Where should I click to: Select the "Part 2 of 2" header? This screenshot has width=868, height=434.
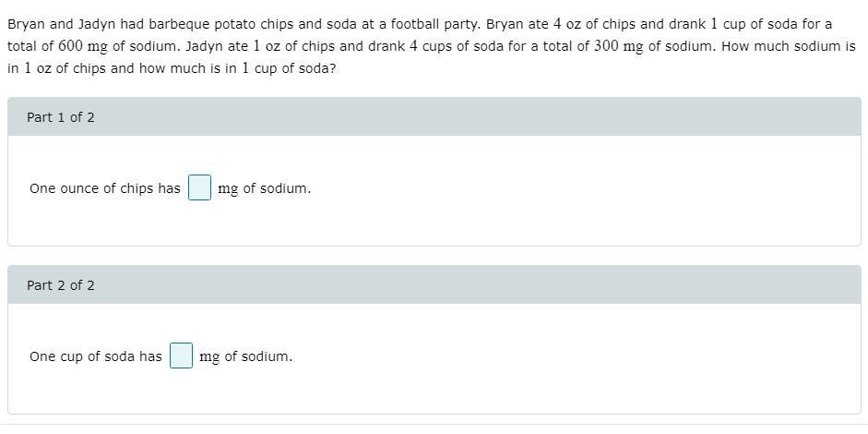click(61, 285)
